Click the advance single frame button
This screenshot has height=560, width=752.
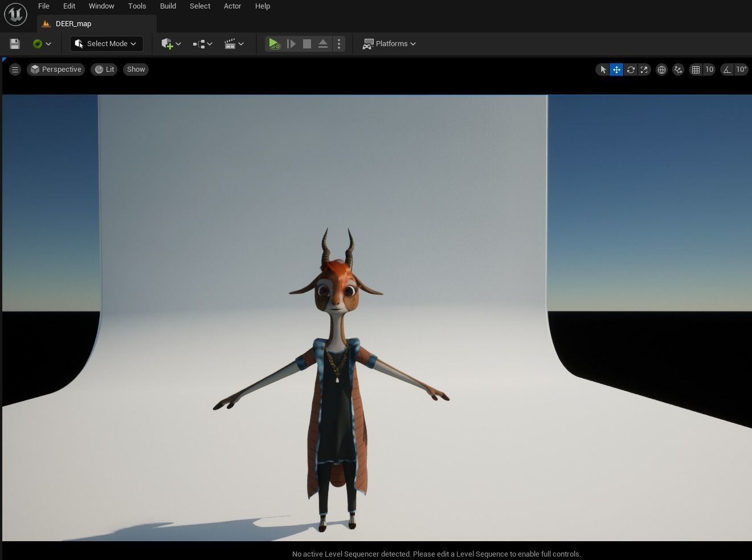291,44
